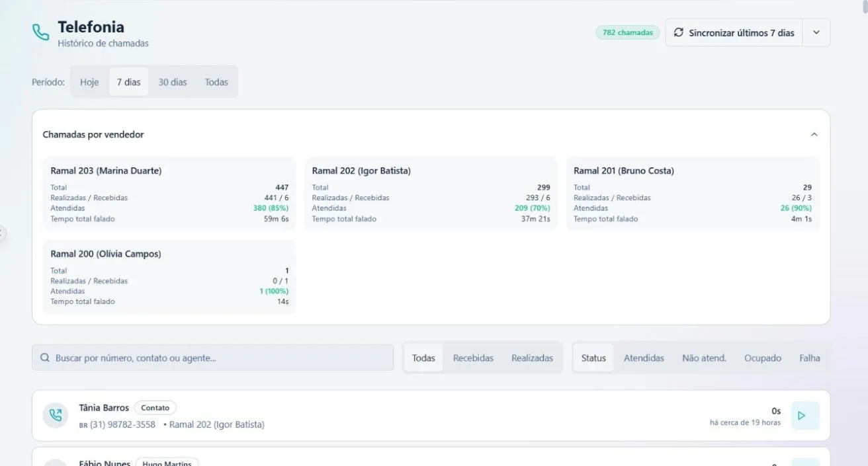Click the Ramal 202 (Igor Batista) card title
This screenshot has width=868, height=466.
(x=361, y=171)
